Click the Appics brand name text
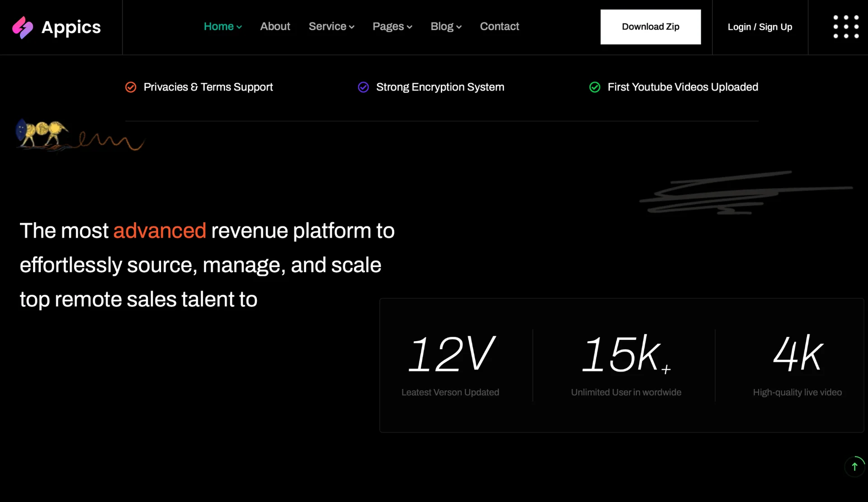 [71, 28]
